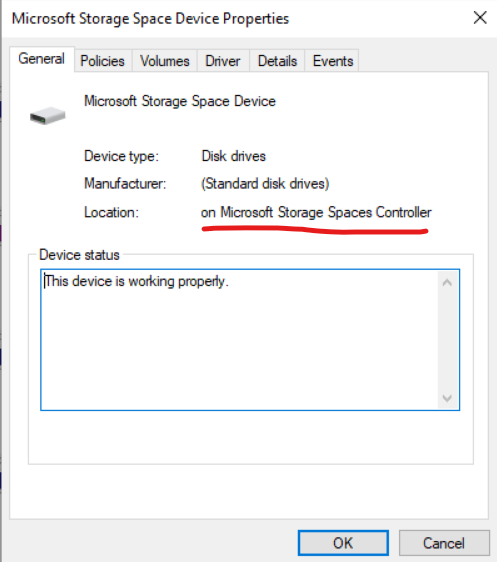Go to the Driver tab
The image size is (497, 562).
click(223, 61)
